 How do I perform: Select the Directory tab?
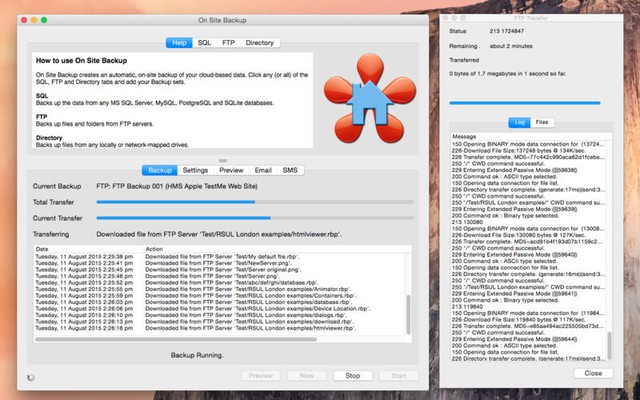tap(260, 43)
